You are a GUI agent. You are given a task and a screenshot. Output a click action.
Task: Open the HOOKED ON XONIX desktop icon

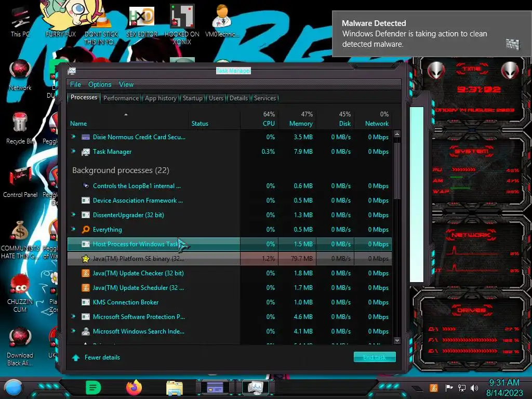tap(182, 25)
